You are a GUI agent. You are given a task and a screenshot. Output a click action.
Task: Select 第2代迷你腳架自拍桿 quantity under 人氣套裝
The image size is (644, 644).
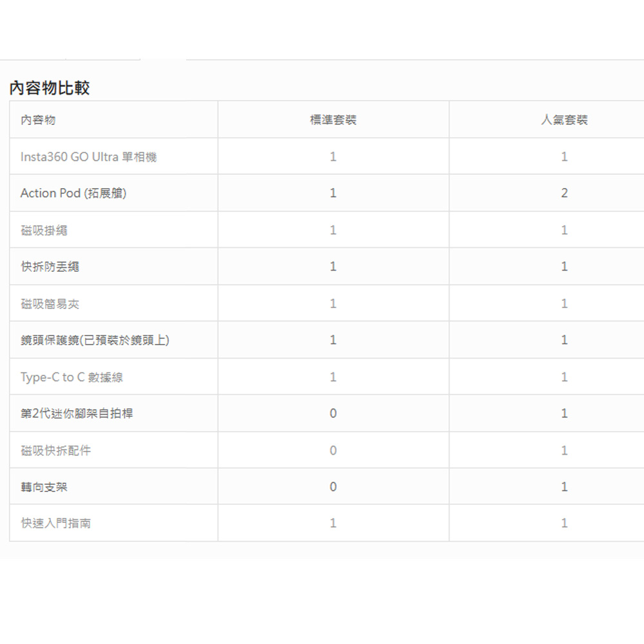[x=564, y=413]
